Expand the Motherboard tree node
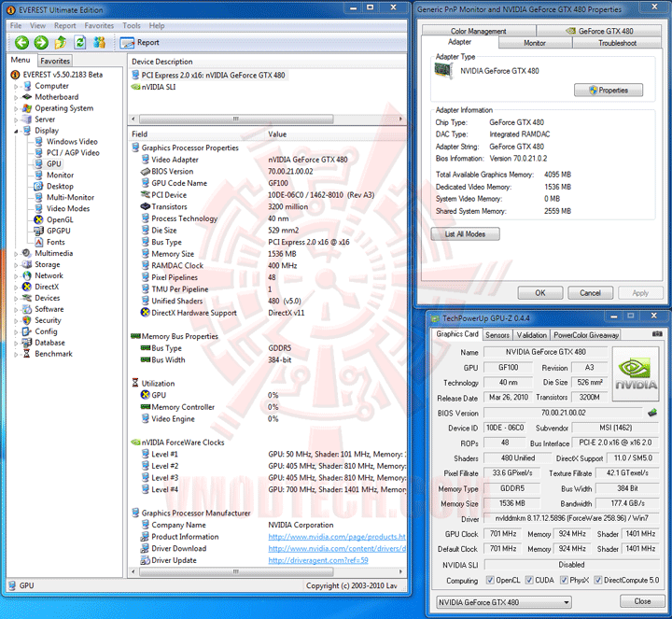Viewport: 672px width, 619px height. point(16,98)
